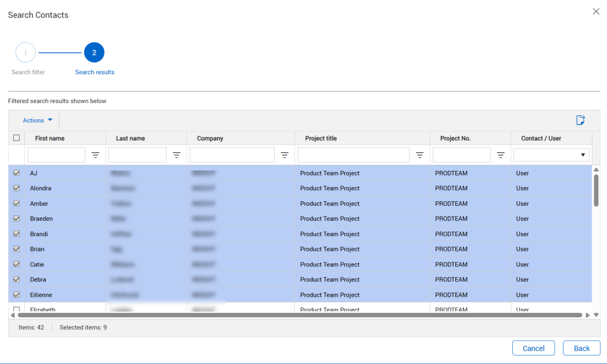Click the scroll down arrow
This screenshot has width=607, height=364.
pos(596,315)
